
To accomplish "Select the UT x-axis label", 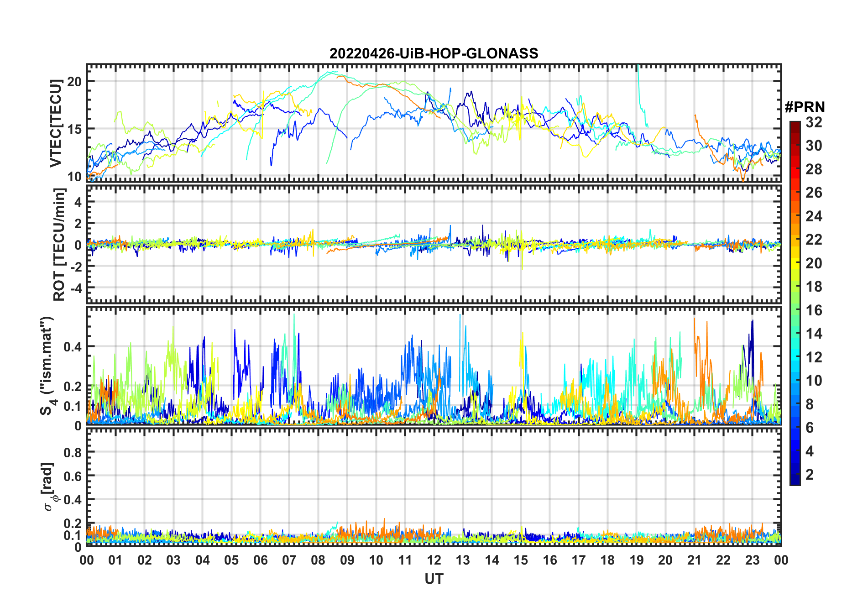I will click(434, 579).
